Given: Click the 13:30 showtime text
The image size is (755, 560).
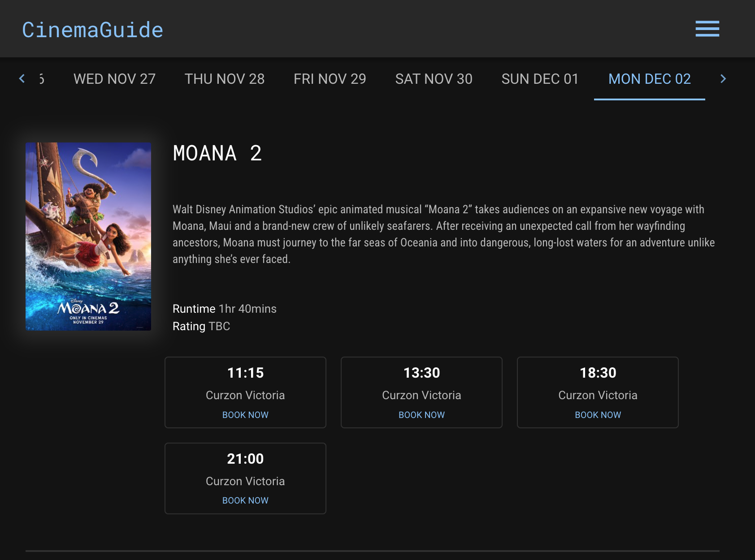Looking at the screenshot, I should [x=421, y=373].
